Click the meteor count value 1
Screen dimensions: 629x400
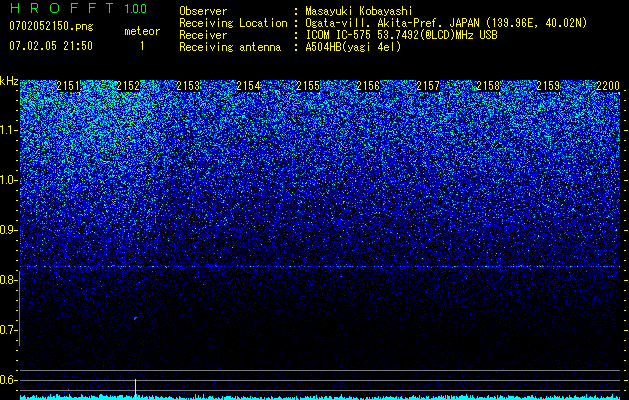click(142, 46)
